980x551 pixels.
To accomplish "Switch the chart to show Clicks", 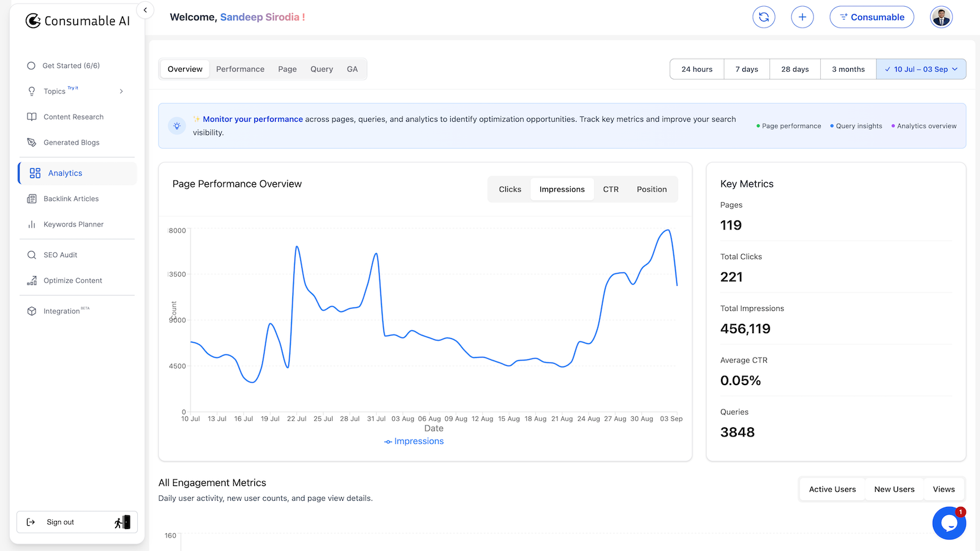I will pos(510,189).
